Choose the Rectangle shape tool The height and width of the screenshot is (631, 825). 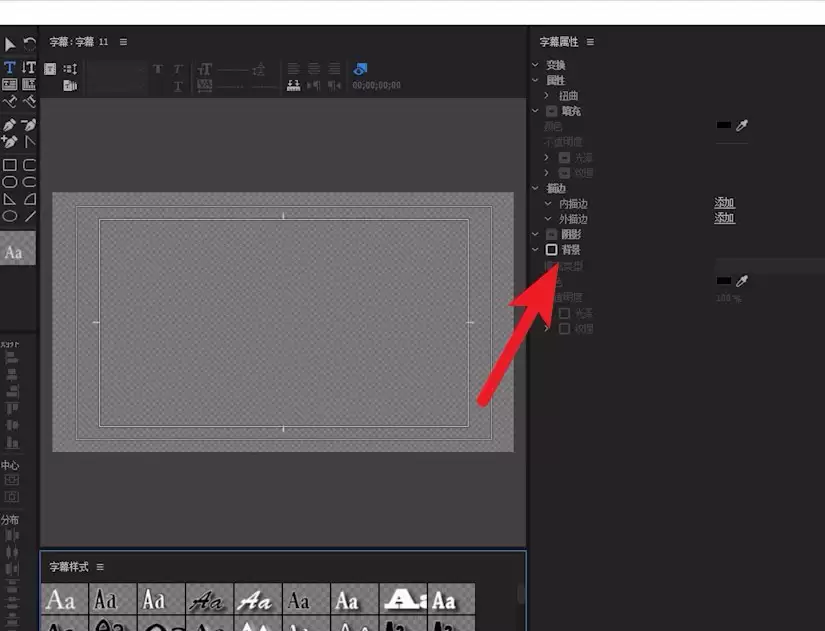pos(10,165)
